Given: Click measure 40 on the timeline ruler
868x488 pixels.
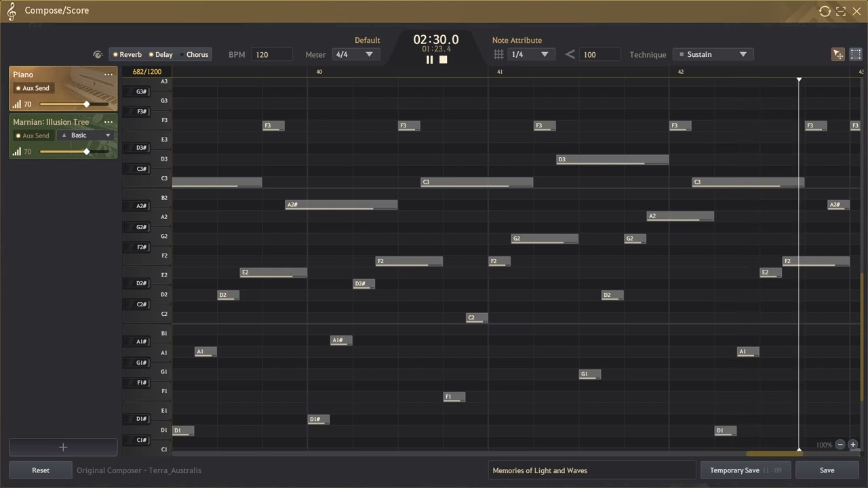Looking at the screenshot, I should (319, 72).
